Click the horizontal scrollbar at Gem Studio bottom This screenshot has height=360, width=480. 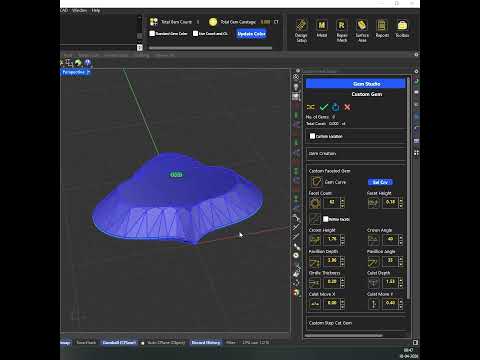tap(343, 336)
